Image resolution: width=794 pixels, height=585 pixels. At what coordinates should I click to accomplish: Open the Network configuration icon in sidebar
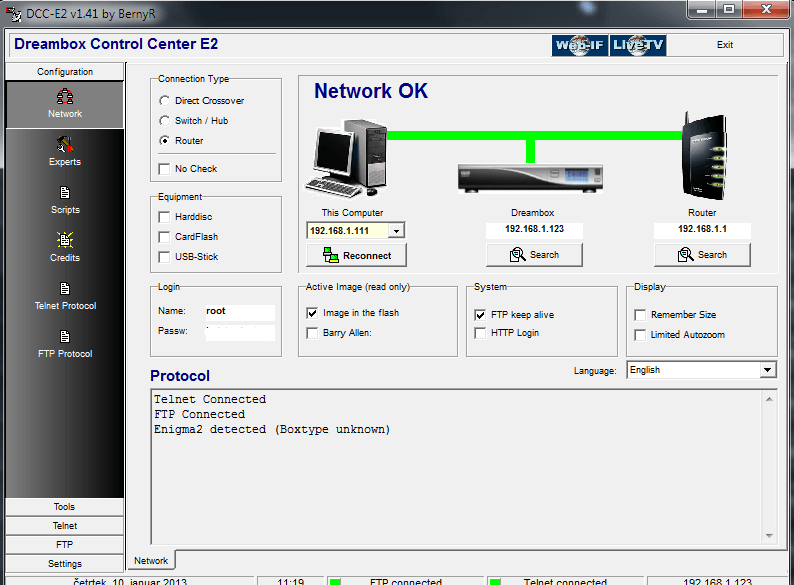[65, 98]
